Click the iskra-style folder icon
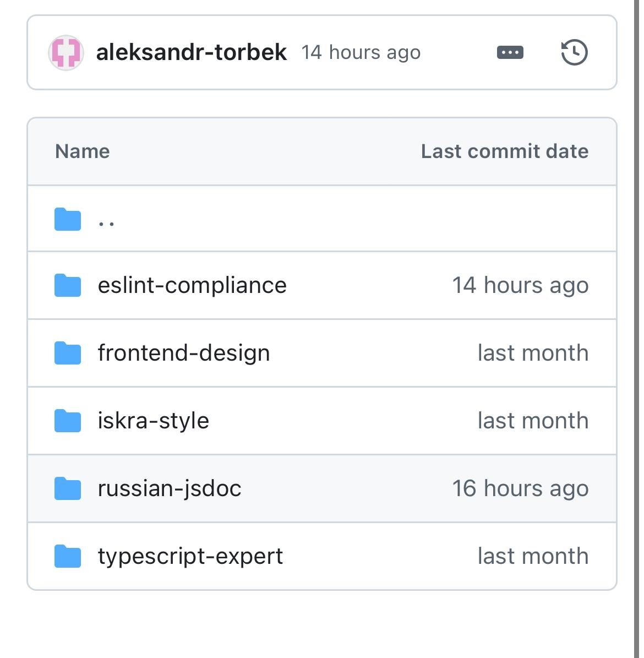Image resolution: width=644 pixels, height=658 pixels. coord(68,421)
